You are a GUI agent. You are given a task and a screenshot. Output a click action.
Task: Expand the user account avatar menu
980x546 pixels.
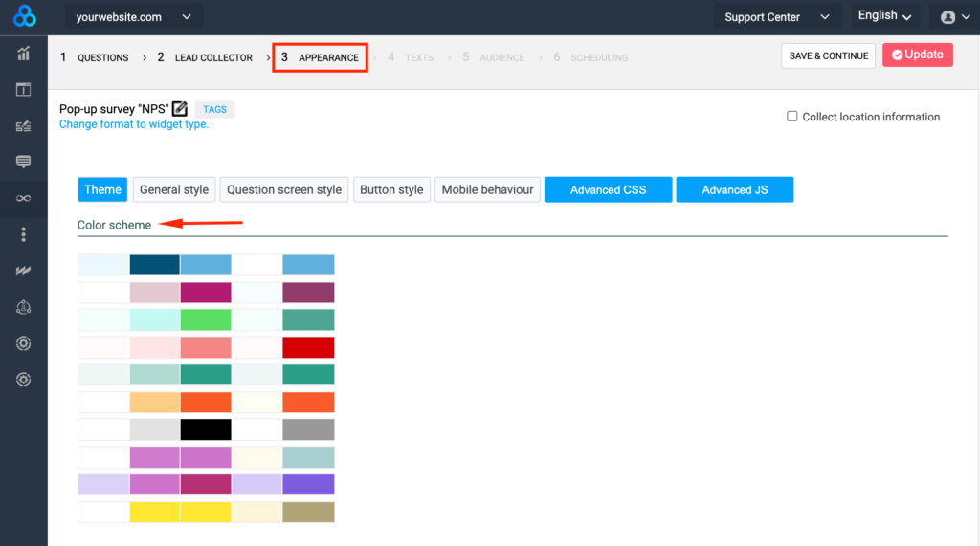(x=953, y=17)
